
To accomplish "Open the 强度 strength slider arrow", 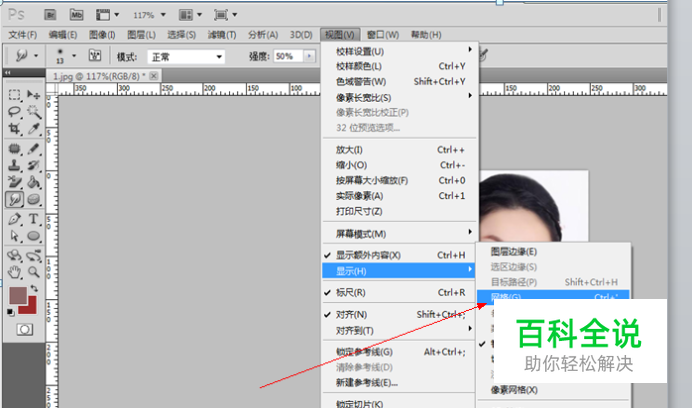I will point(309,56).
